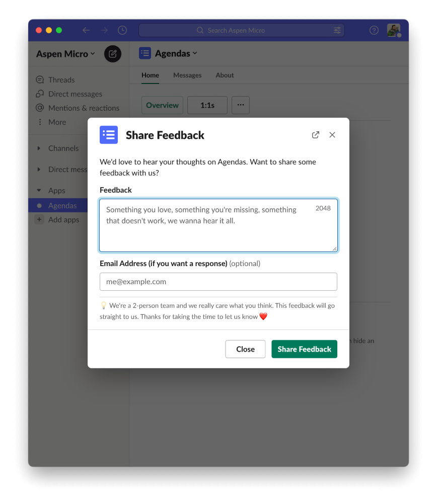Image resolution: width=437 pixels, height=504 pixels.
Task: Focus the Email Address input field
Action: [218, 282]
